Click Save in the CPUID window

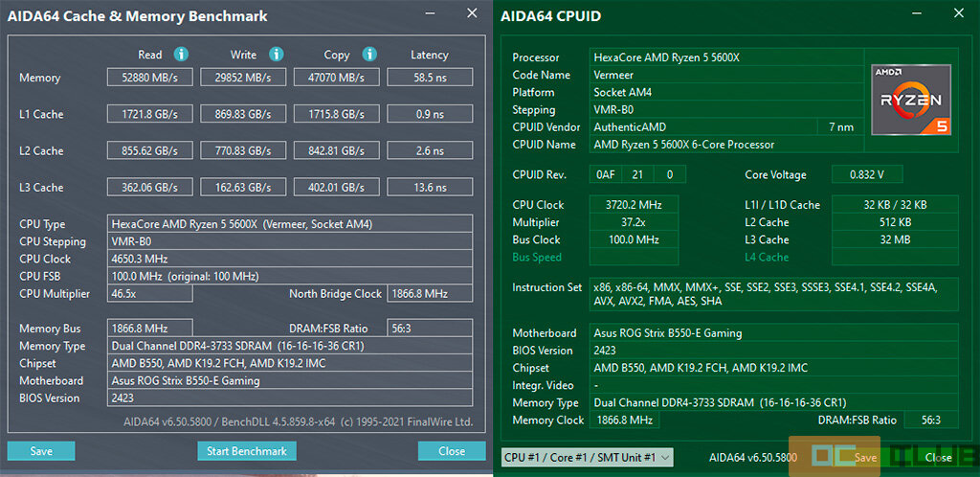coord(865,457)
